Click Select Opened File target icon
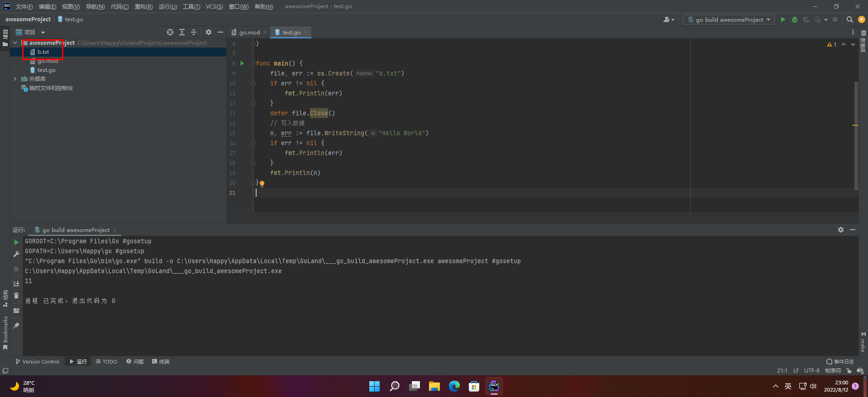Viewport: 868px width, 397px height. pos(170,32)
